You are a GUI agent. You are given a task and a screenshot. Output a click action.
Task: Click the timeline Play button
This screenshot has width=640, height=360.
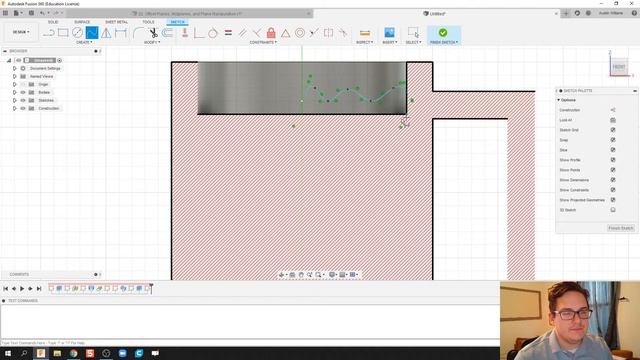(22, 289)
